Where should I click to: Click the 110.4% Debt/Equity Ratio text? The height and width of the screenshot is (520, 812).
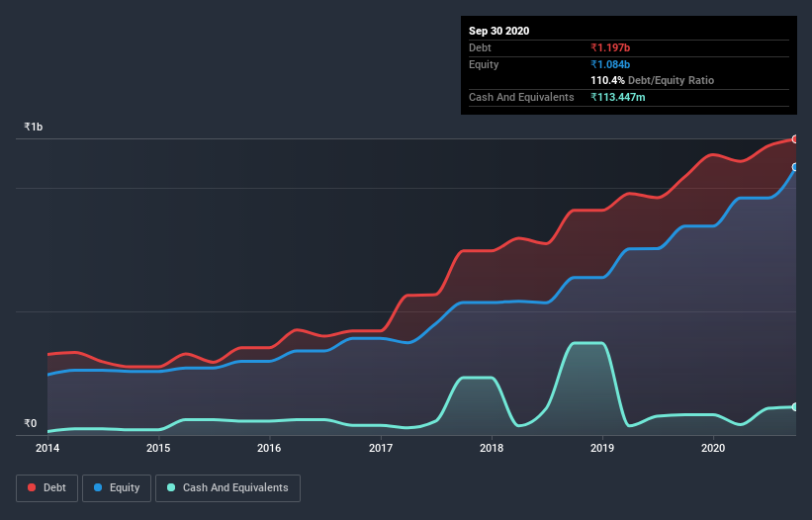653,81
